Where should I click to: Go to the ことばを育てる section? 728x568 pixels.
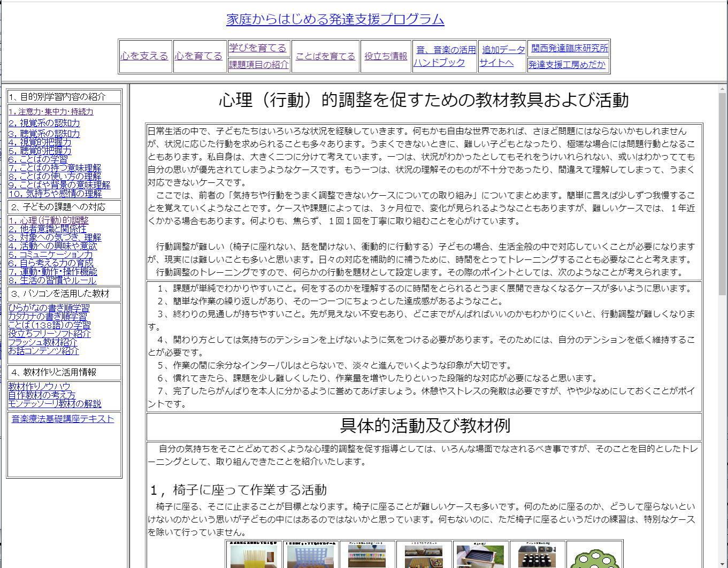[x=325, y=56]
